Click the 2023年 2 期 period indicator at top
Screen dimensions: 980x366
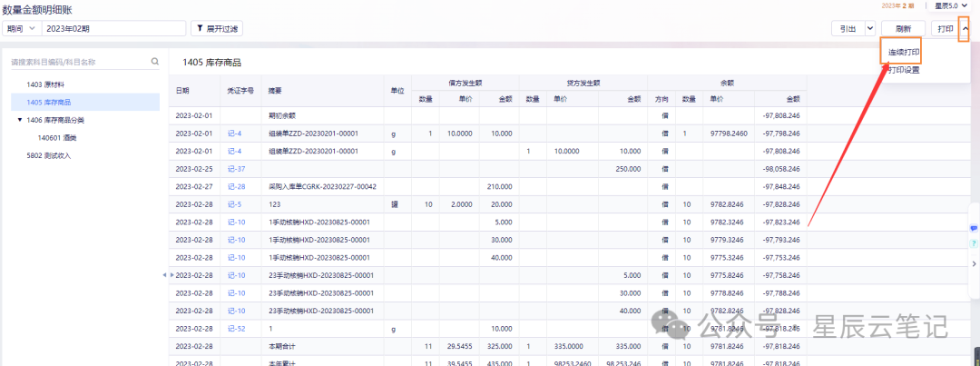click(x=898, y=5)
